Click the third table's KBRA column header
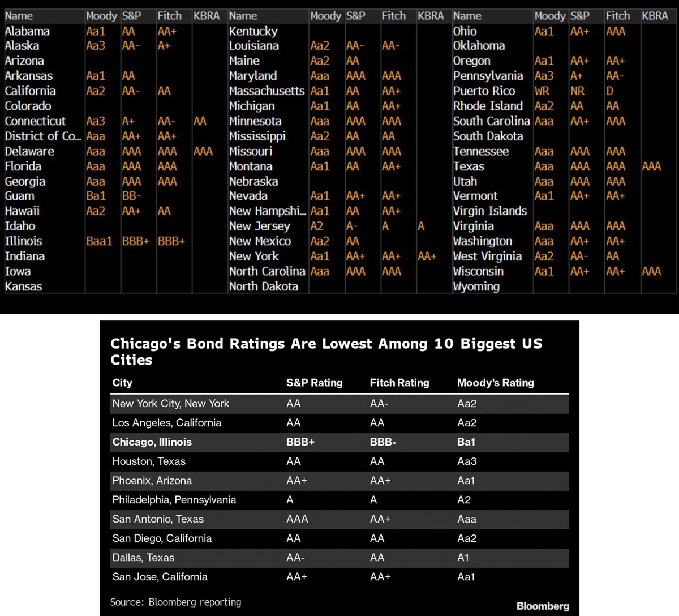 [655, 16]
